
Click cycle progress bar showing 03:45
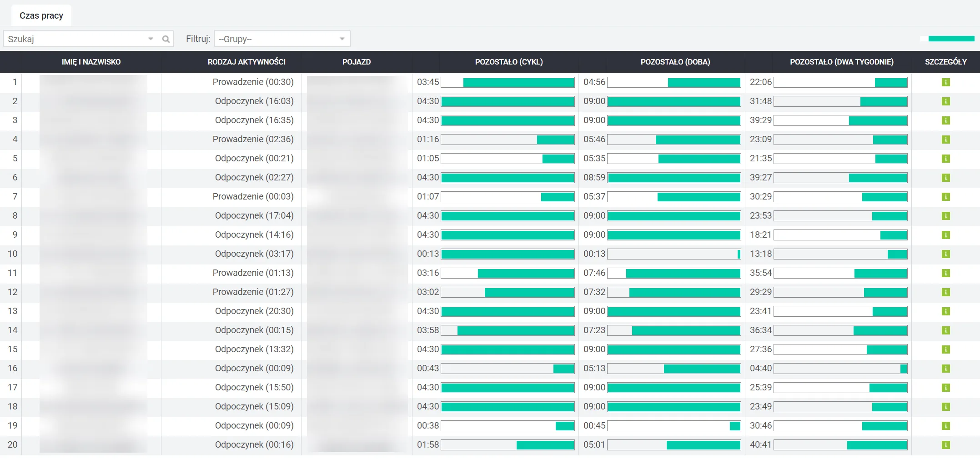click(508, 82)
